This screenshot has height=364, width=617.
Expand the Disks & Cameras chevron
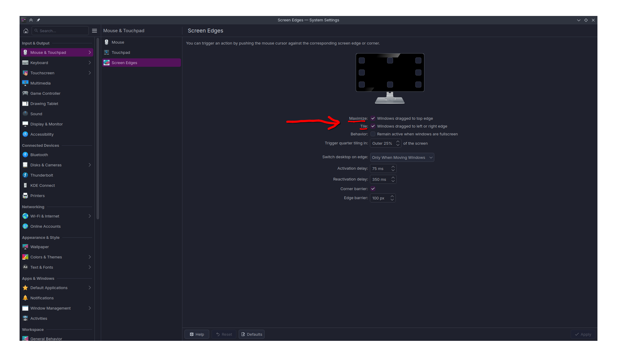(x=90, y=165)
